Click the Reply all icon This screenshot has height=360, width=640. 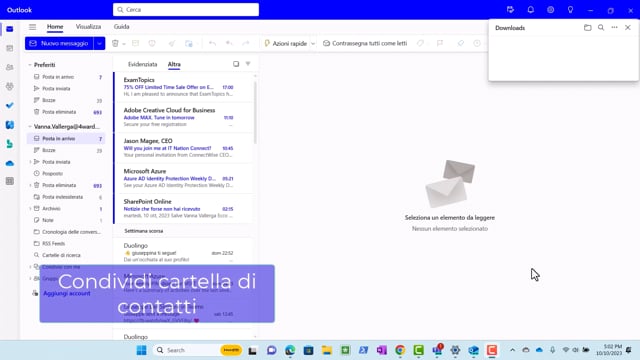229,43
